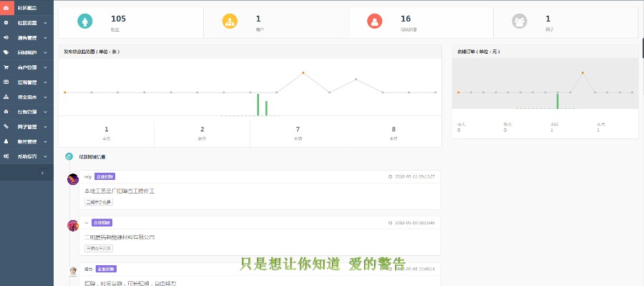Screen dimensions: 644x286
Task: Click the gray group icon in stats bar
Action: tap(519, 21)
